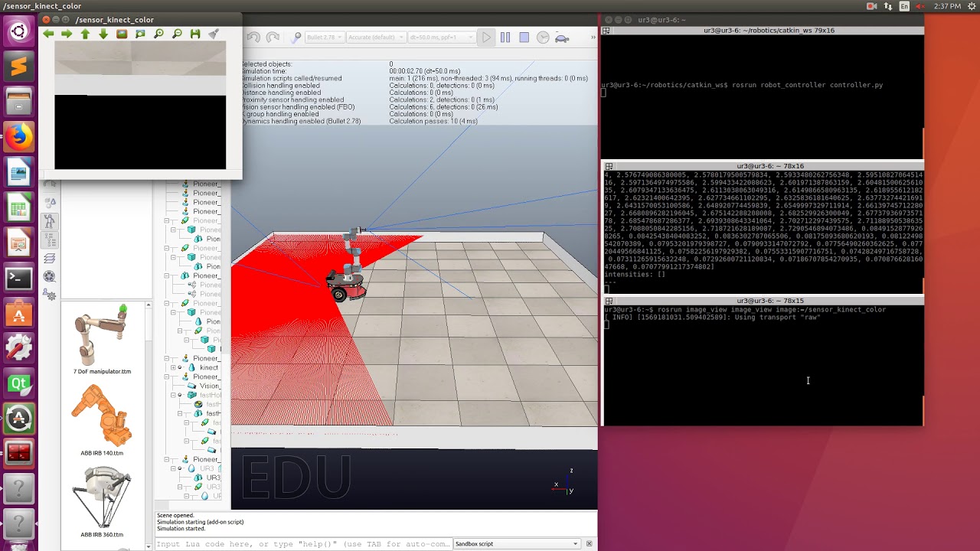Screen dimensions: 980x551
Task: Open Qt Creator from the launcher
Action: click(x=18, y=384)
